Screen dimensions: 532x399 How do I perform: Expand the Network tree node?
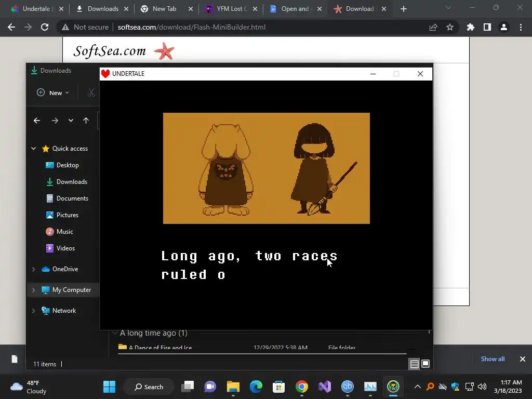[34, 311]
